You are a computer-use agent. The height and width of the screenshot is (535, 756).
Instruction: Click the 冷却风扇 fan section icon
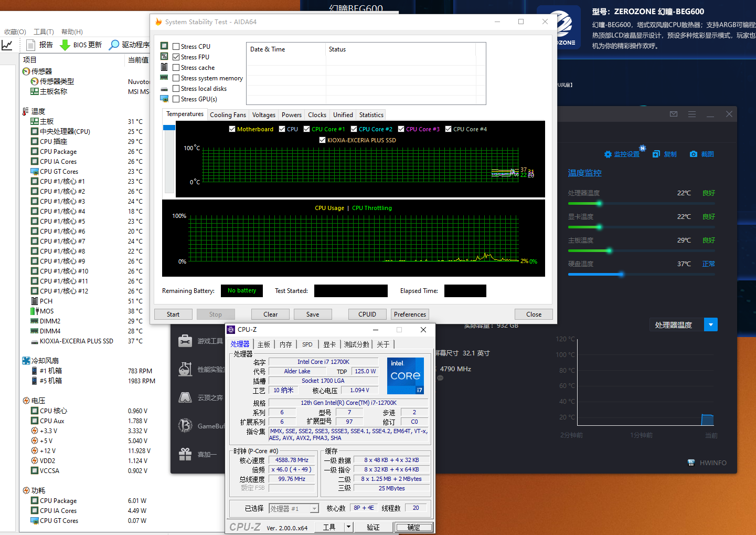pyautogui.click(x=26, y=361)
